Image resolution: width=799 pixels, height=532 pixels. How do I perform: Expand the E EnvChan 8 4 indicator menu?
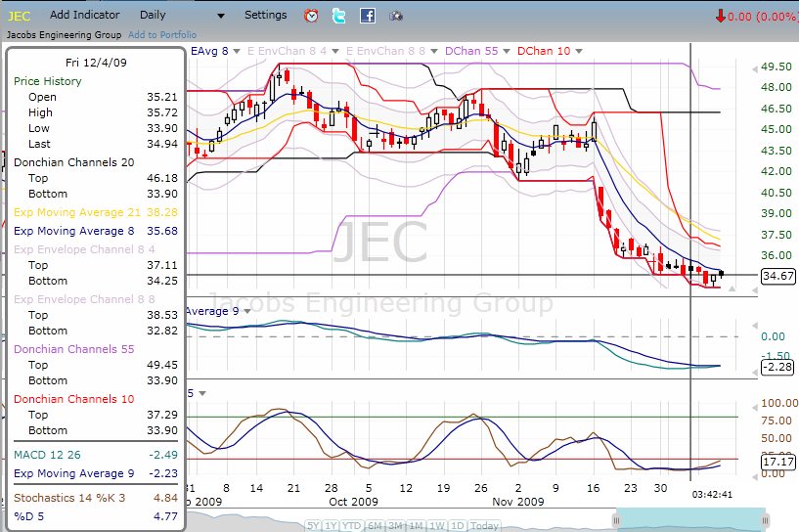(x=334, y=51)
